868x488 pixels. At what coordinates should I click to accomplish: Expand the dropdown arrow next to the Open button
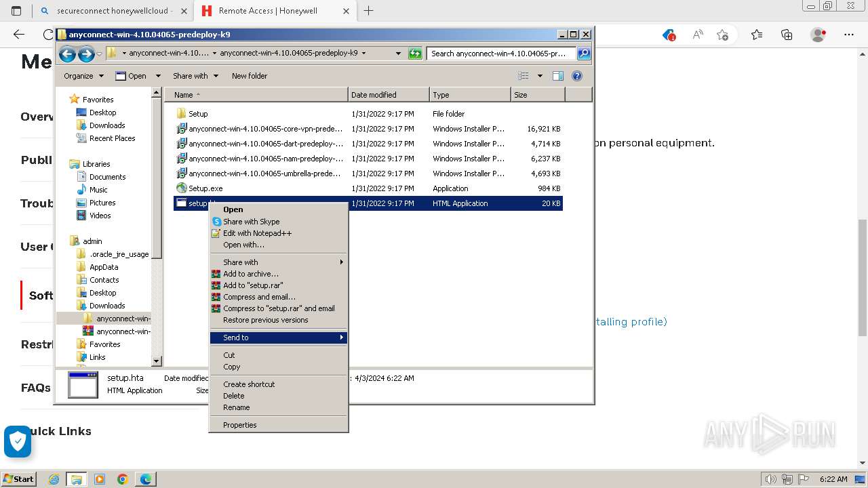coord(158,76)
